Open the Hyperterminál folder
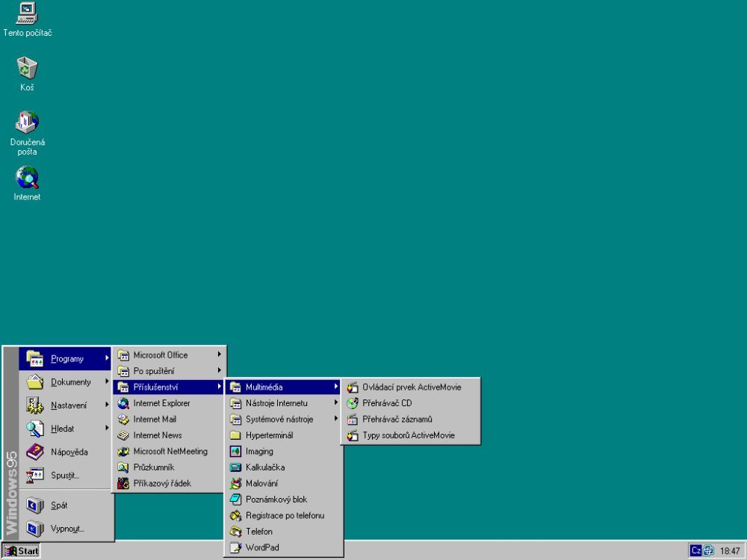The image size is (747, 560). pos(283,435)
